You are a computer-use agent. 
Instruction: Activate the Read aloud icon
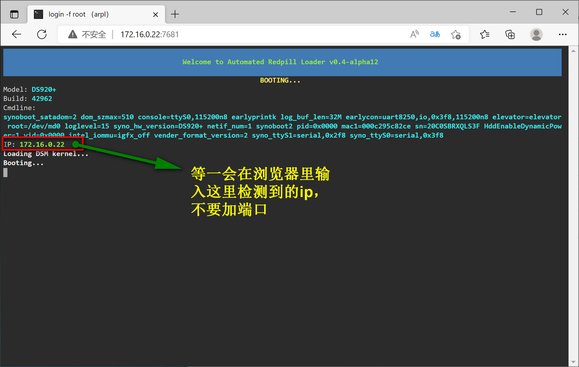[414, 34]
